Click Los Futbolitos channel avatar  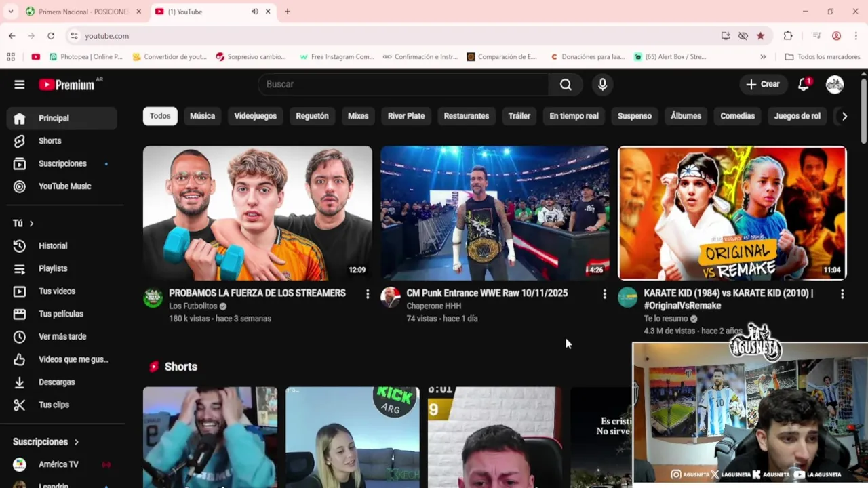coord(153,298)
